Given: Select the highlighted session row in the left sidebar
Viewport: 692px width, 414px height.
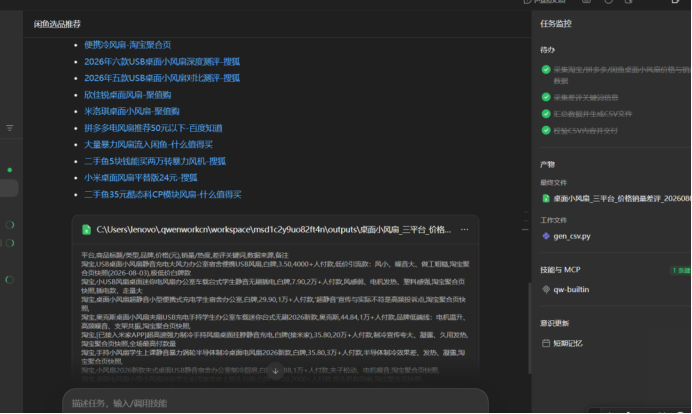Looking at the screenshot, I should pos(9,188).
